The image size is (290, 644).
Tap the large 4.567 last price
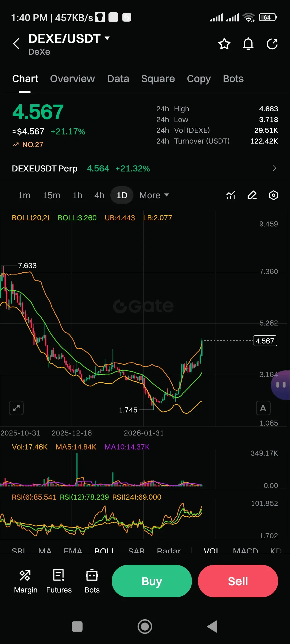pos(38,112)
